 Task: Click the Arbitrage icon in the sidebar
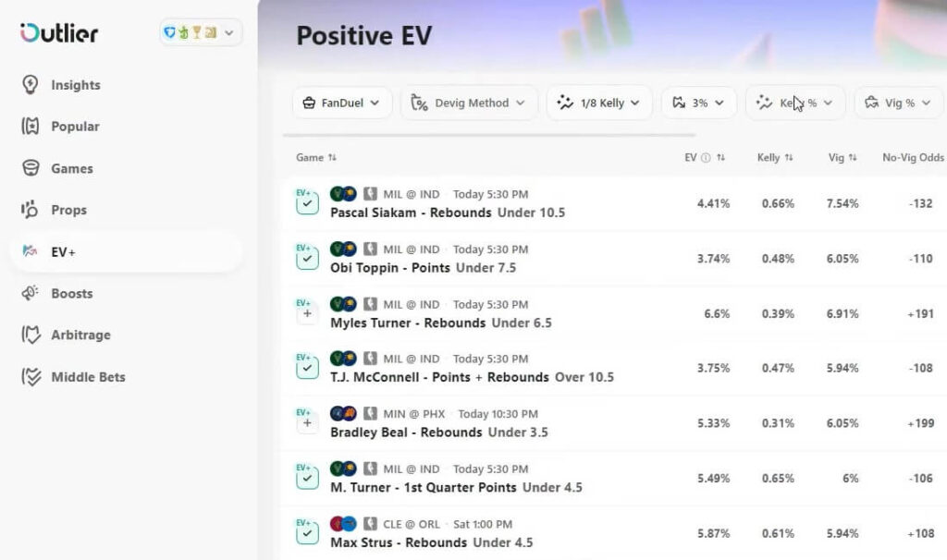pos(29,335)
